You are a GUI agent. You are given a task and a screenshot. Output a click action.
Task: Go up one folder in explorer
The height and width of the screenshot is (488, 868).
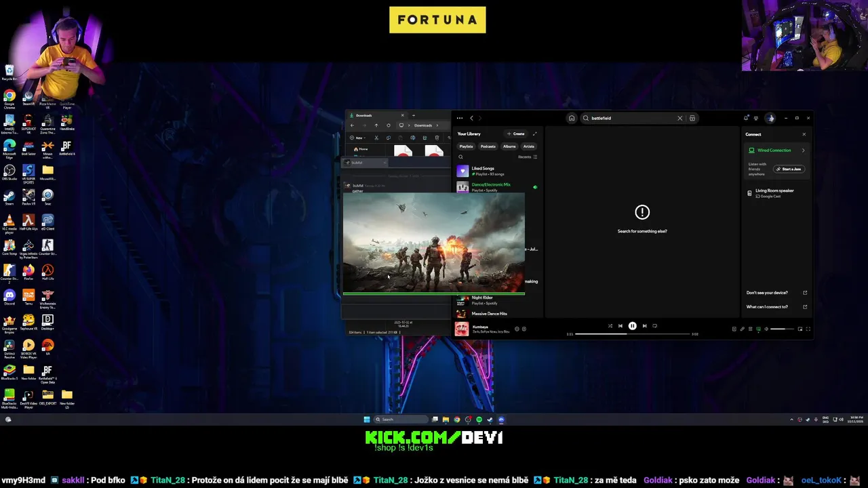click(x=376, y=125)
